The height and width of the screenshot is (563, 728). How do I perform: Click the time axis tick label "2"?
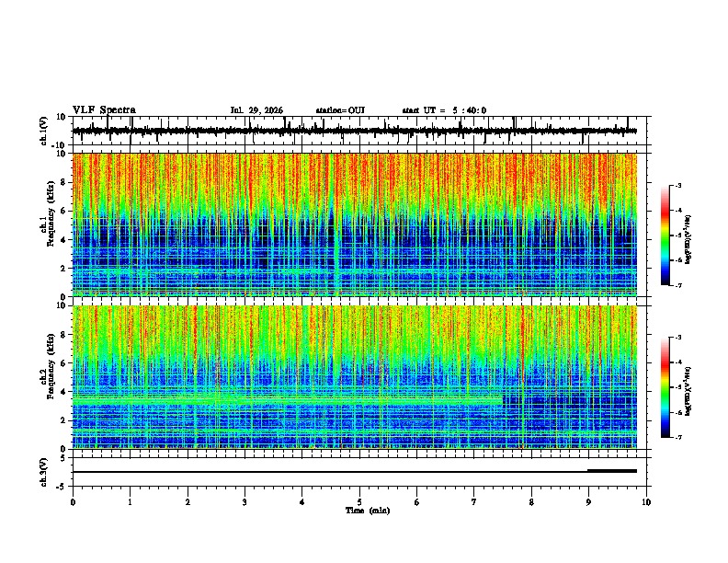tap(188, 501)
